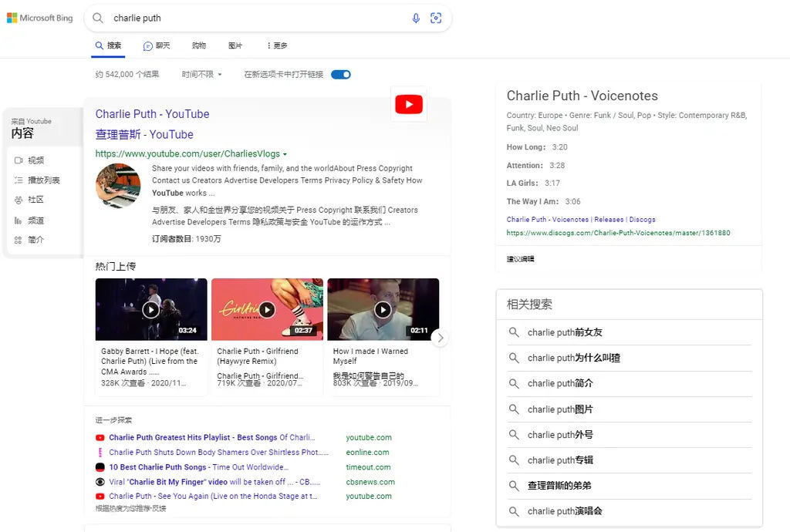Switch to the 图片 images tab
The width and height of the screenshot is (790, 532).
tap(235, 45)
